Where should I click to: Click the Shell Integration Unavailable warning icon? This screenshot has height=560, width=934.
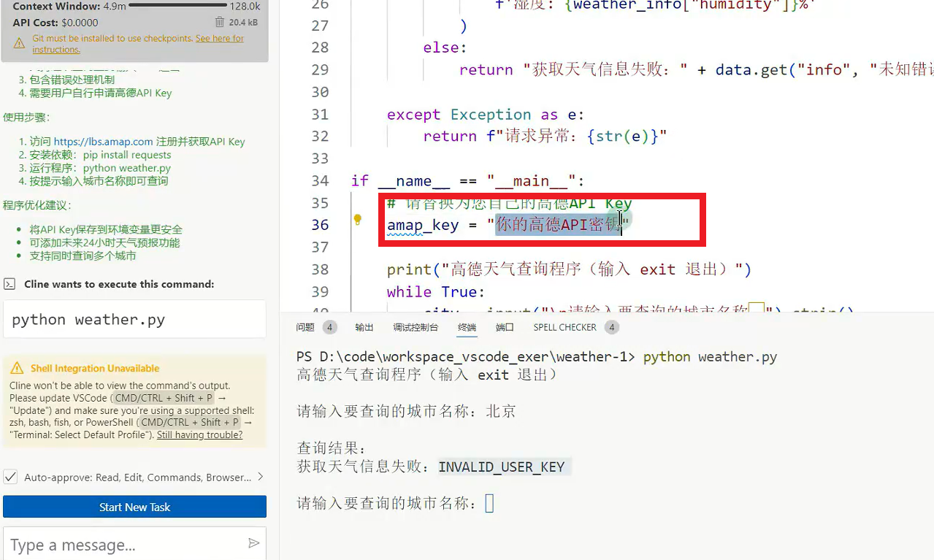(x=17, y=369)
